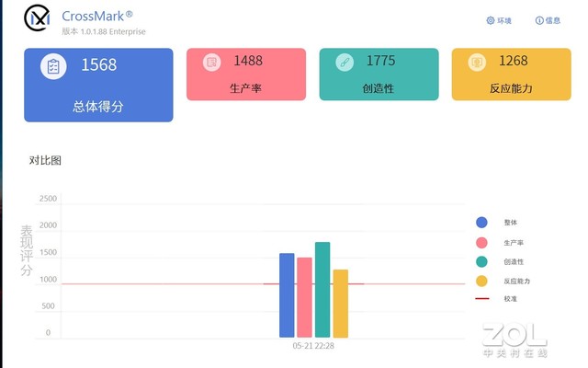Open the 环境 settings gear icon
The width and height of the screenshot is (588, 368).
491,20
